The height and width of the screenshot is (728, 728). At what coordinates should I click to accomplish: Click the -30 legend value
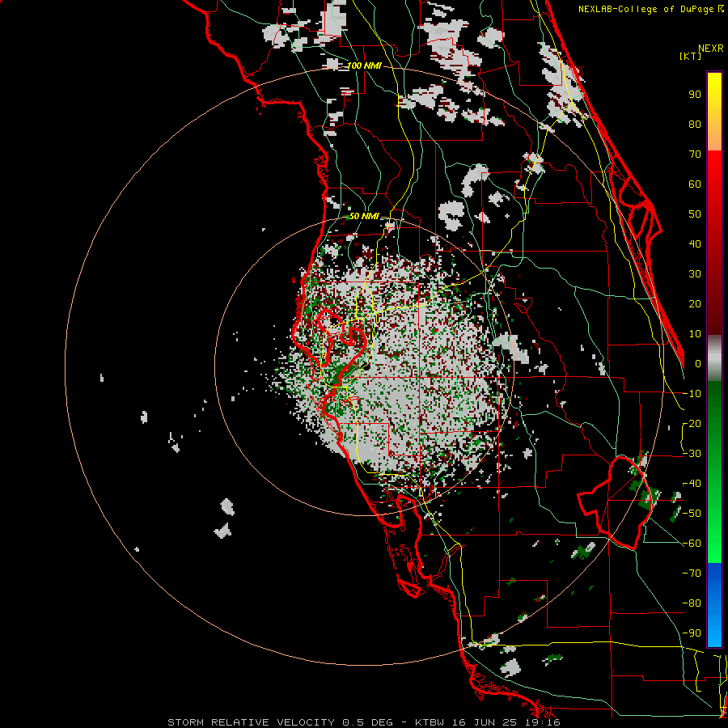(x=692, y=454)
